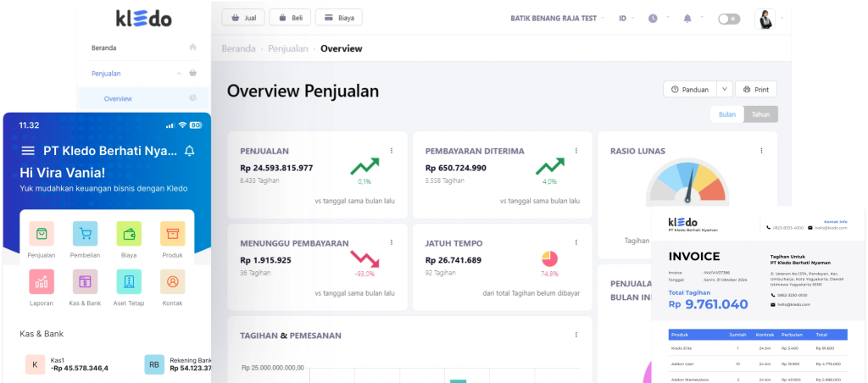Open the ID language dropdown
The image size is (868, 383).
tap(626, 19)
